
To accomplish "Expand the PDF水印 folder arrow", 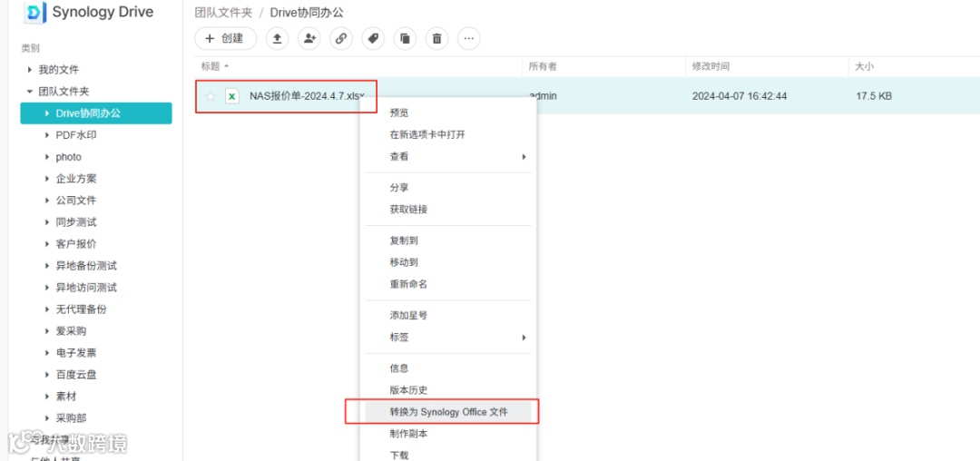I will 47,135.
